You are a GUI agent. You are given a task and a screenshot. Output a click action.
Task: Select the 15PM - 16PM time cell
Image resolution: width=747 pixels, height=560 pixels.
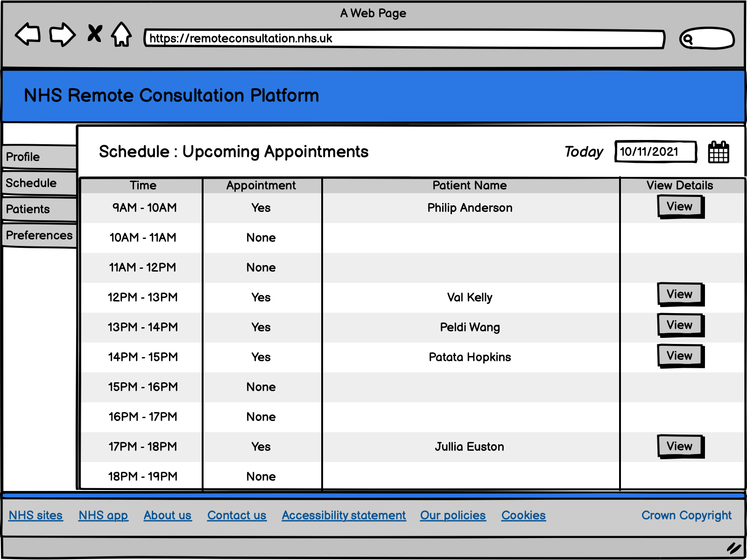click(143, 387)
